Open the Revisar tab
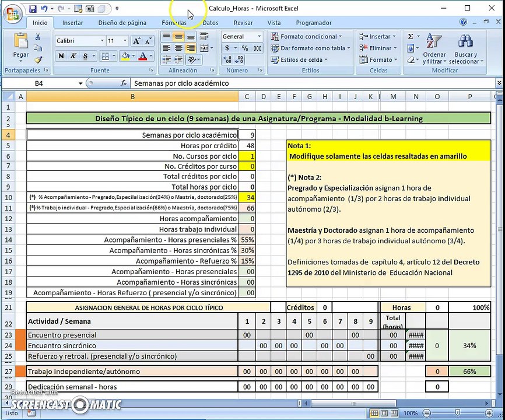 [243, 23]
